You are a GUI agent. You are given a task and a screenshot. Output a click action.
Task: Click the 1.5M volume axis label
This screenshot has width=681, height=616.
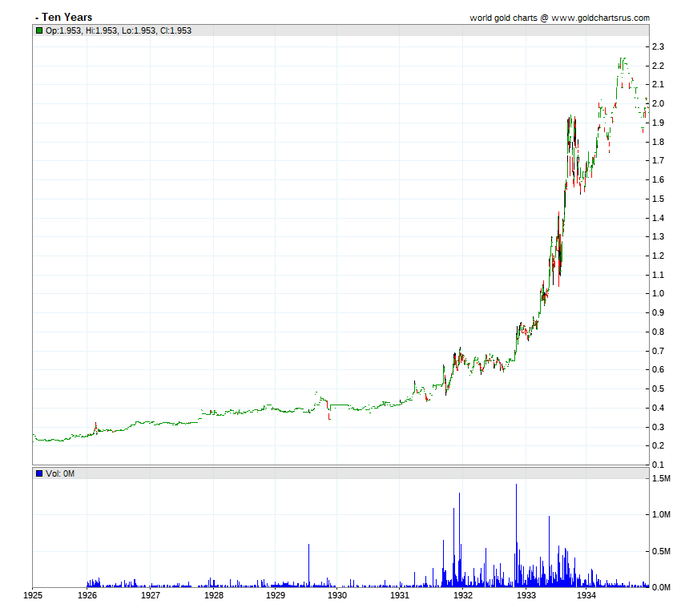[x=661, y=478]
